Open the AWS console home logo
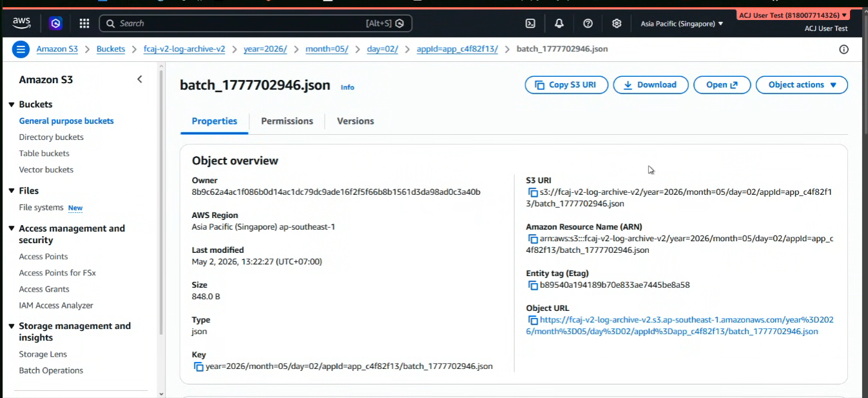Screen dimensions: 868x398 pyautogui.click(x=21, y=23)
